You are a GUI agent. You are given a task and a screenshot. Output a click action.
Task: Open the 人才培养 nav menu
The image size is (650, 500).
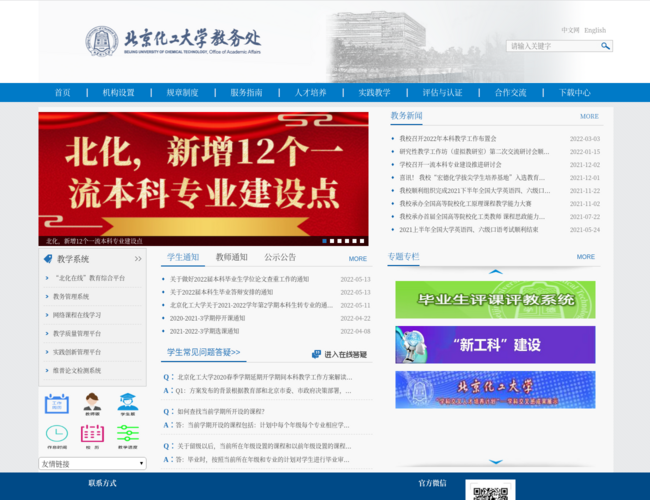pos(310,92)
